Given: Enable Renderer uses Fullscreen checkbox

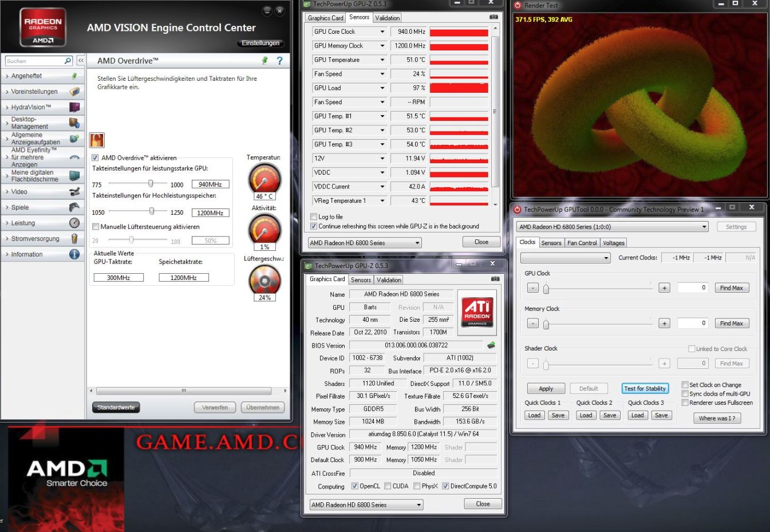Looking at the screenshot, I should tap(685, 403).
